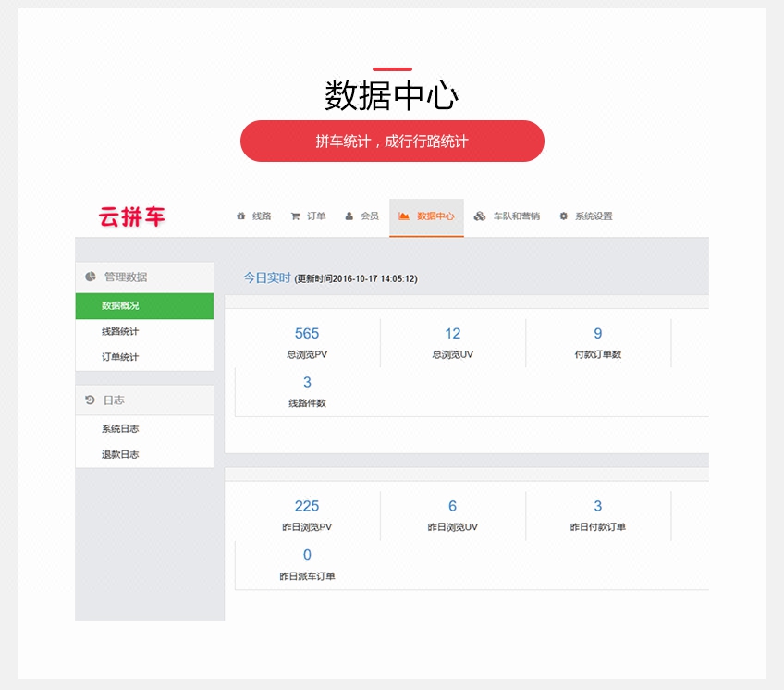Click the red 拼车统计，成行行路统计 banner
This screenshot has width=784, height=690.
coord(392,142)
